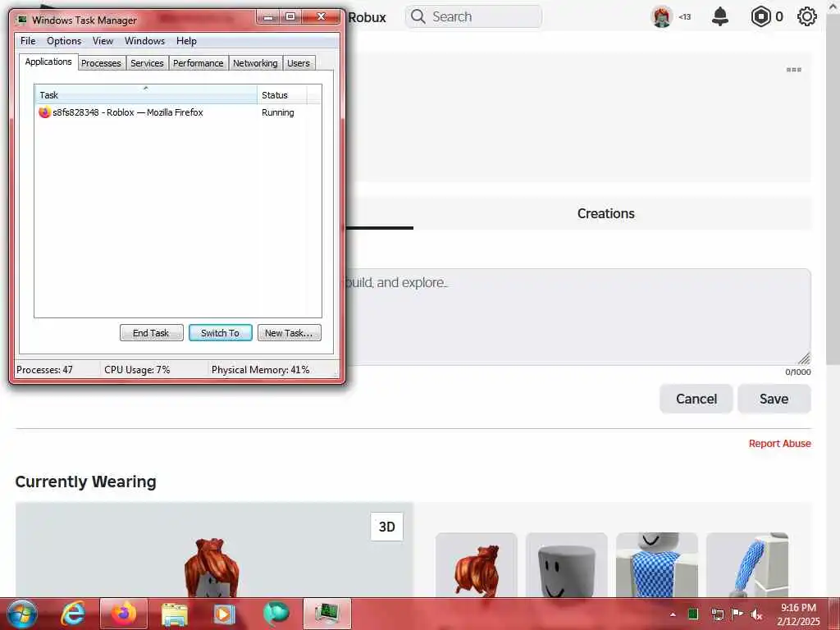Click the Windows Start orb
840x630 pixels.
coord(22,614)
